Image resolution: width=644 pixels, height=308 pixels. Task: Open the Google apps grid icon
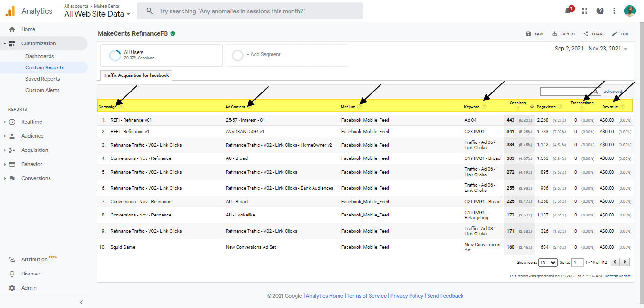[585, 11]
